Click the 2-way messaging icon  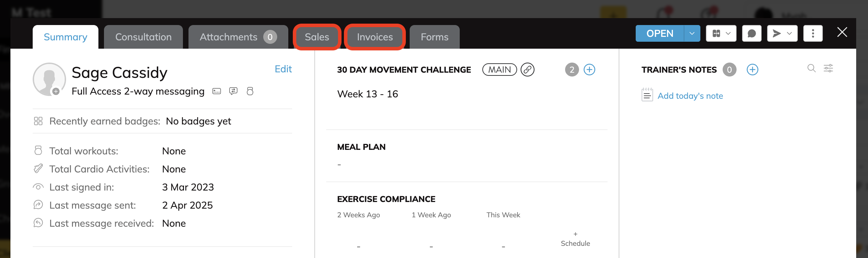233,91
